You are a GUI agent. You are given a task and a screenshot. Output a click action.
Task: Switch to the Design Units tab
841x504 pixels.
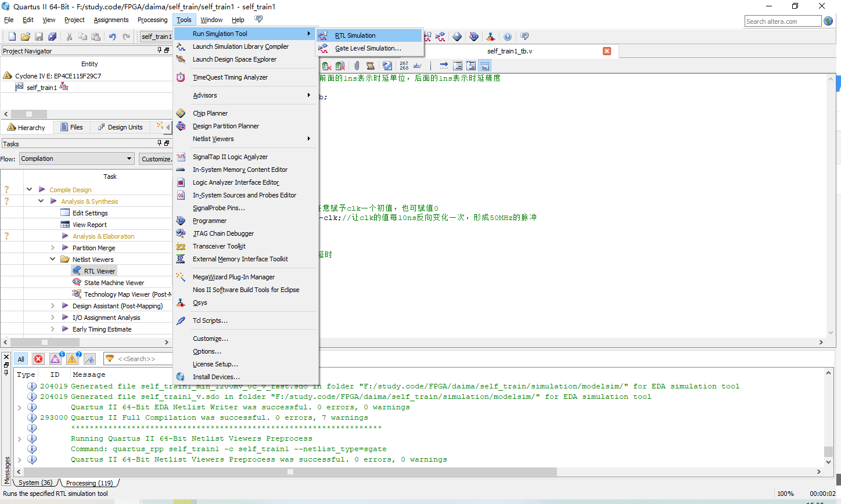click(x=120, y=127)
